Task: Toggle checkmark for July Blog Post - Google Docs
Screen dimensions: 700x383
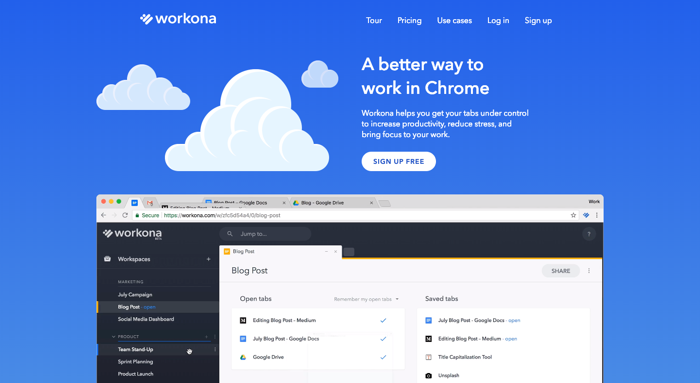Action: click(x=383, y=339)
